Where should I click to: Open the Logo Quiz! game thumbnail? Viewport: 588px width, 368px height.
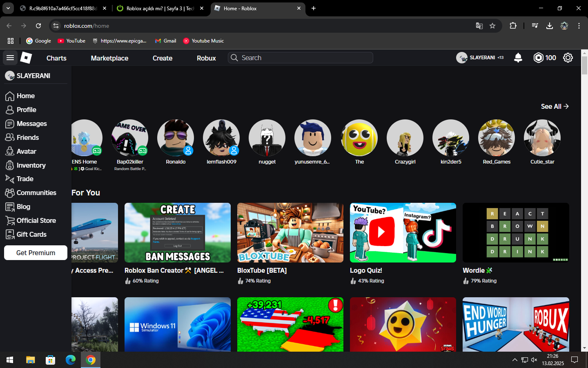(403, 233)
